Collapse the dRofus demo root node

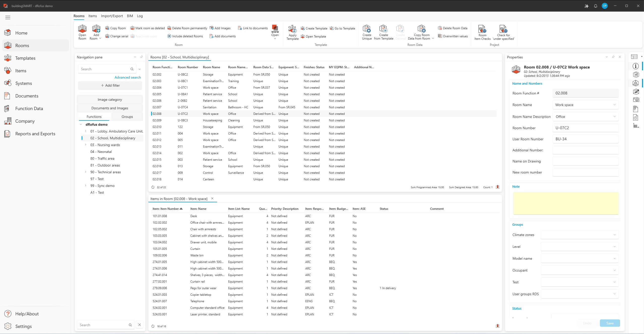tap(81, 124)
